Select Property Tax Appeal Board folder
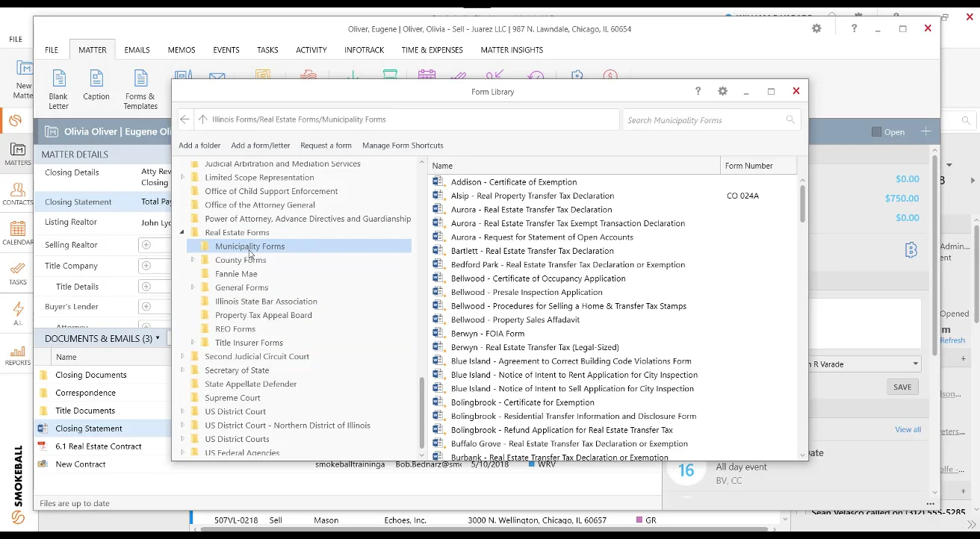Image resolution: width=980 pixels, height=539 pixels. click(264, 315)
